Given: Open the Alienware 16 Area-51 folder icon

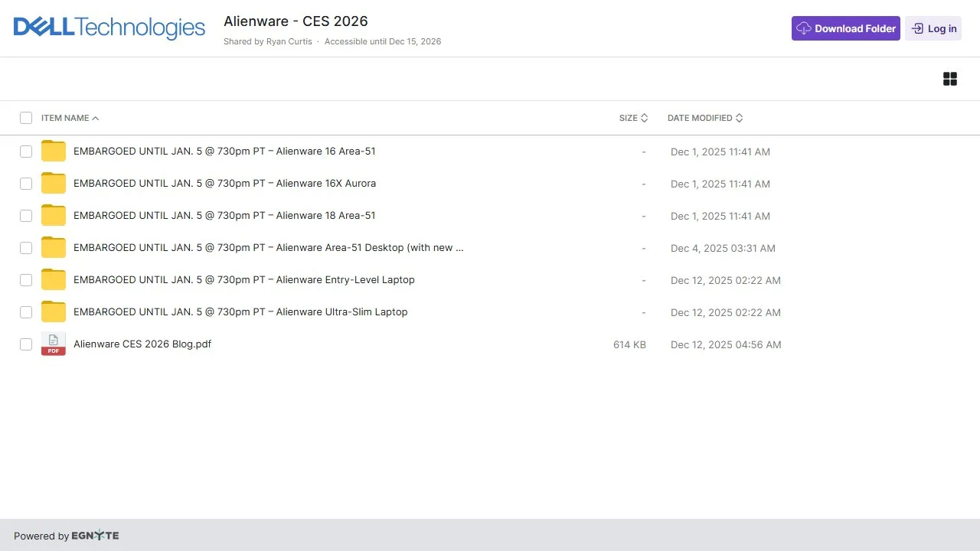Looking at the screenshot, I should tap(54, 152).
